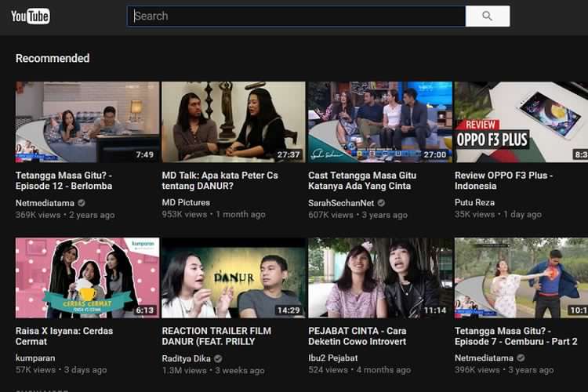This screenshot has width=588, height=392.
Task: Open the Review OPPO F3 Plus thumbnail
Action: pos(521,122)
